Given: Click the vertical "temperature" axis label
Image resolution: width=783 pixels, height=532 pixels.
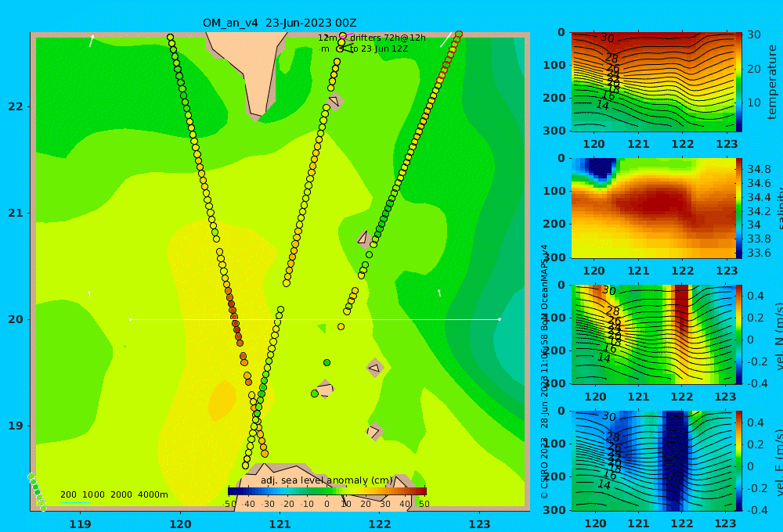Looking at the screenshot, I should [773, 82].
